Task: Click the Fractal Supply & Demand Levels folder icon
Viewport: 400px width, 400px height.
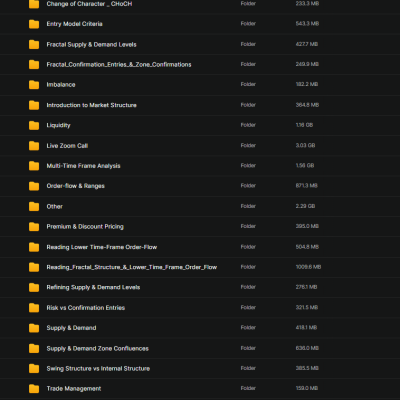Action: pyautogui.click(x=34, y=44)
